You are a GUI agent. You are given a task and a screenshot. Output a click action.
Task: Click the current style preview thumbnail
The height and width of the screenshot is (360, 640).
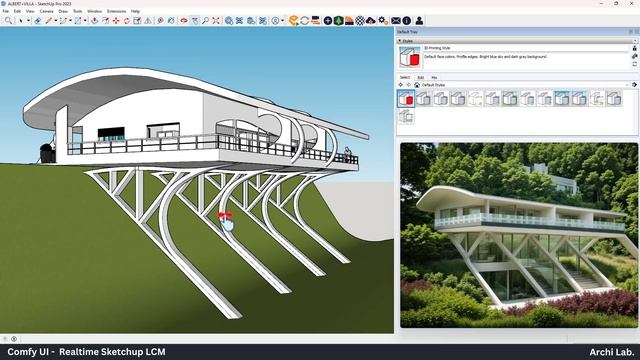pyautogui.click(x=409, y=58)
